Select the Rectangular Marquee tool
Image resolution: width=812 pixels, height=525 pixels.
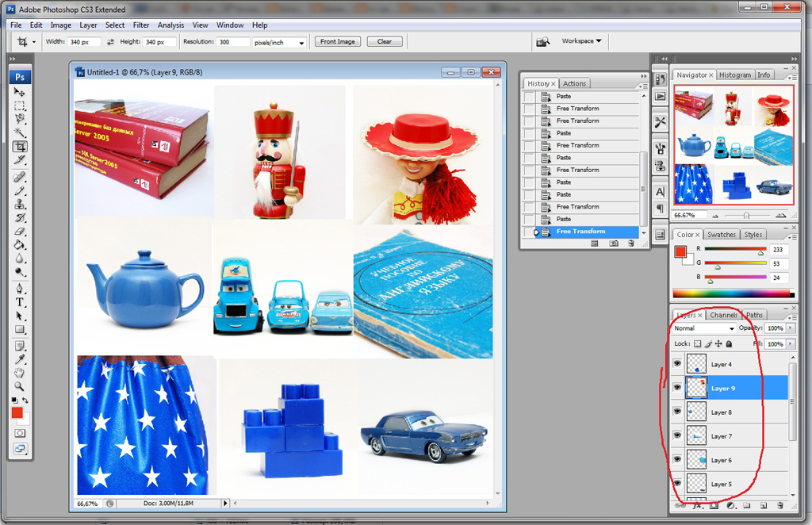[x=19, y=105]
